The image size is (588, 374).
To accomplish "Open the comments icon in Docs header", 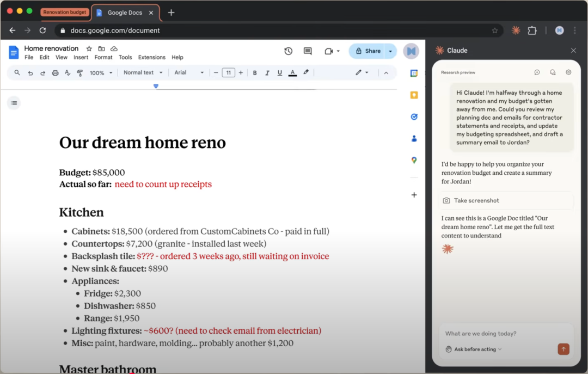I will (308, 51).
